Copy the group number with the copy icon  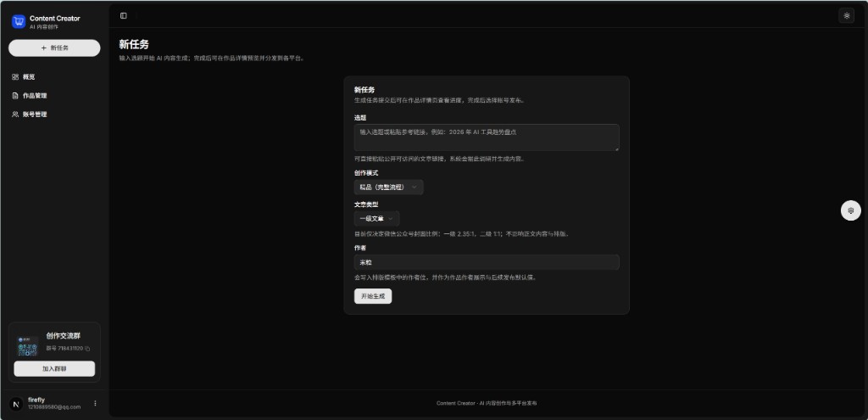click(x=87, y=349)
